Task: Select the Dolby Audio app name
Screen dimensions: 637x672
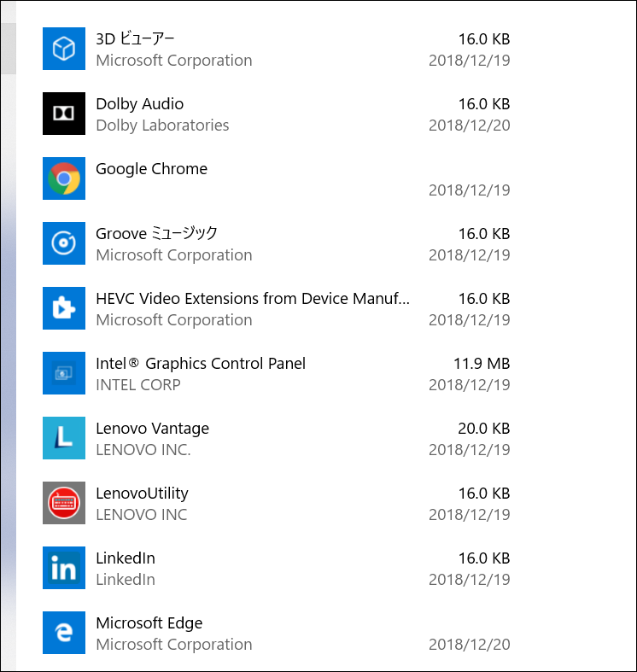Action: point(140,104)
